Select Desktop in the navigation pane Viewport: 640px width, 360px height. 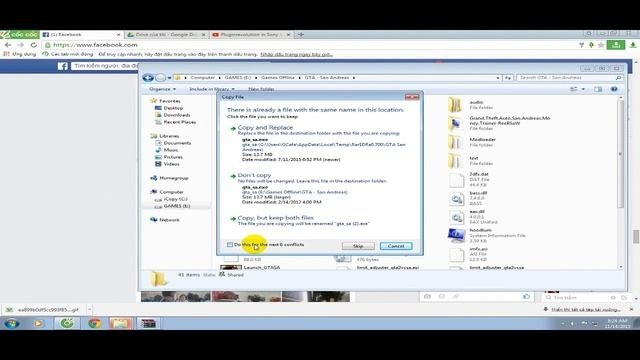tap(173, 108)
